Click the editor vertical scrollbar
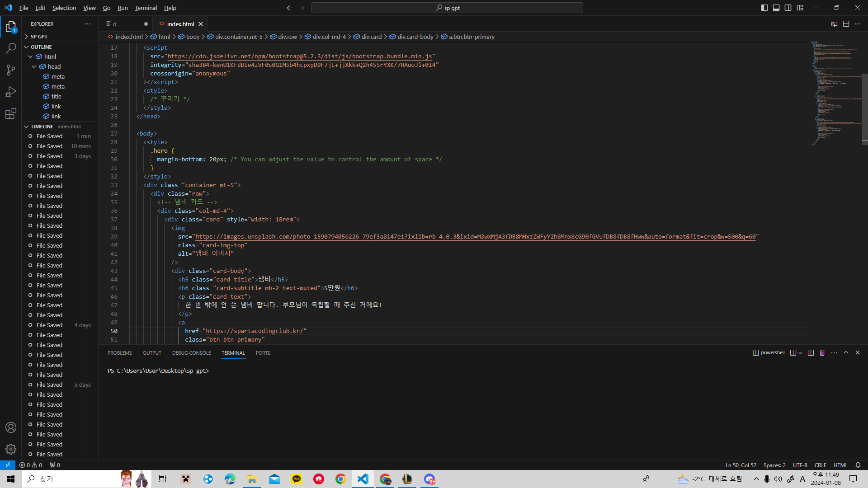868x488 pixels. tap(865, 109)
